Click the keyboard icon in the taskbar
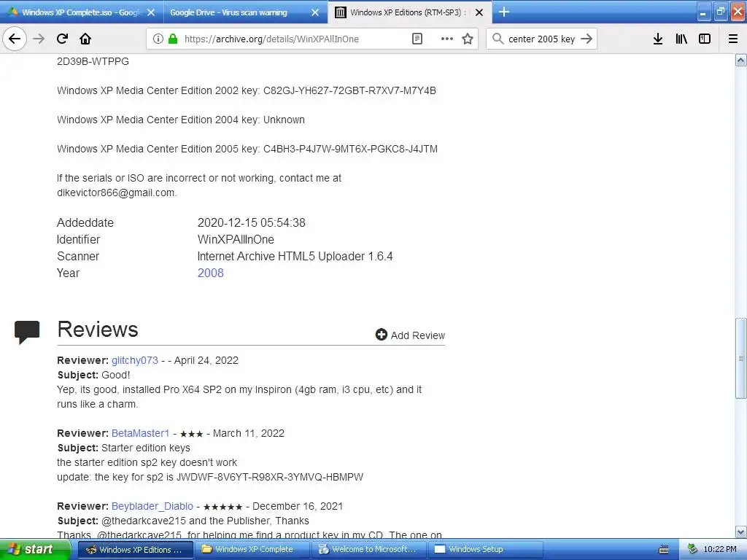 (664, 550)
